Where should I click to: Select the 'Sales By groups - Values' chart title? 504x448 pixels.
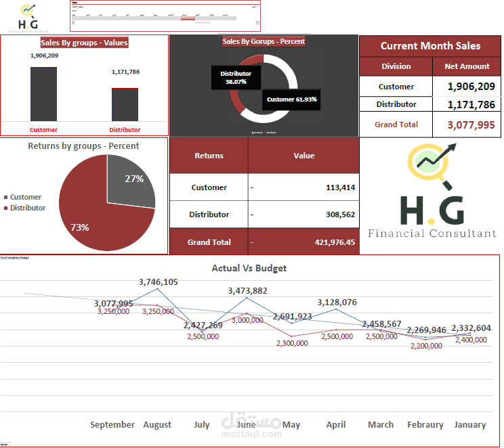point(84,43)
